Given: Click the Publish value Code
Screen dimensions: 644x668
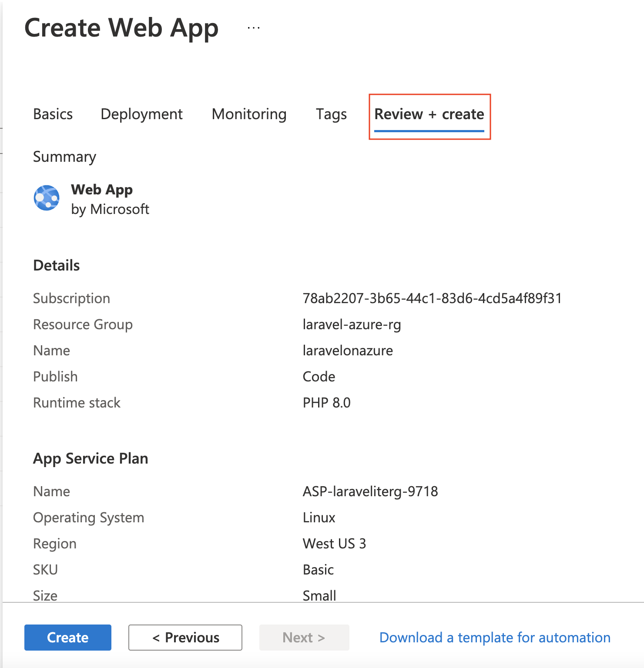Looking at the screenshot, I should pos(319,377).
